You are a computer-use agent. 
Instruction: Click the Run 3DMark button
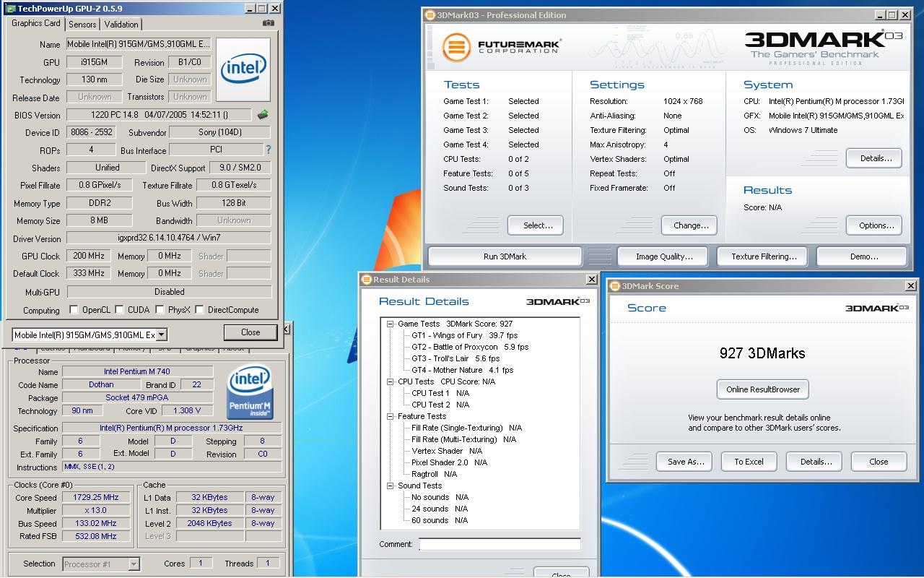tap(505, 256)
